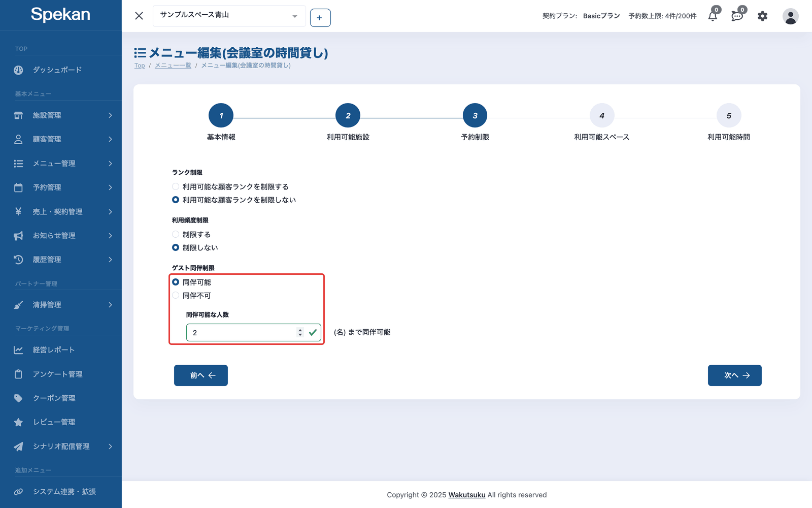
Task: Open the サンプルスペース青山 space dropdown
Action: pyautogui.click(x=229, y=16)
